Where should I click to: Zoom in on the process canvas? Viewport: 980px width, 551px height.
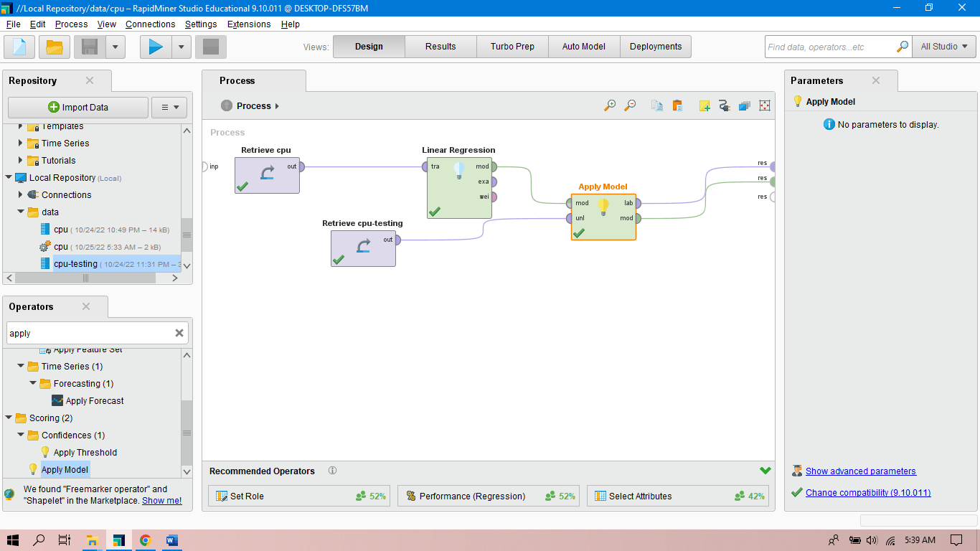(x=609, y=105)
